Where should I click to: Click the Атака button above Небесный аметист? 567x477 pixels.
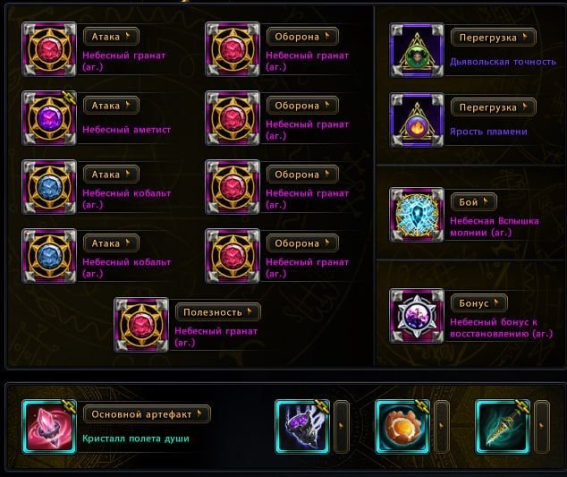[x=111, y=105]
